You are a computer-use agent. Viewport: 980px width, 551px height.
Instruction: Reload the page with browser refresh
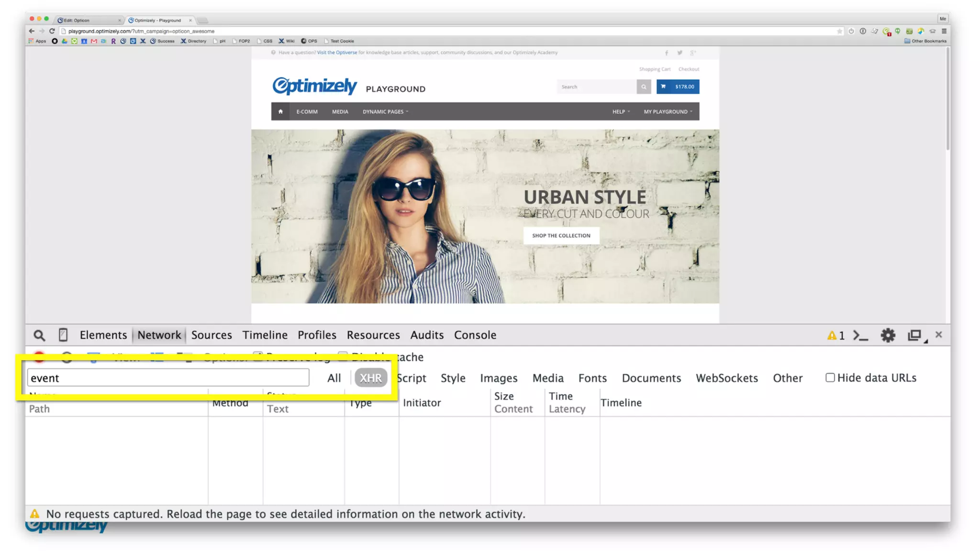[x=52, y=31]
